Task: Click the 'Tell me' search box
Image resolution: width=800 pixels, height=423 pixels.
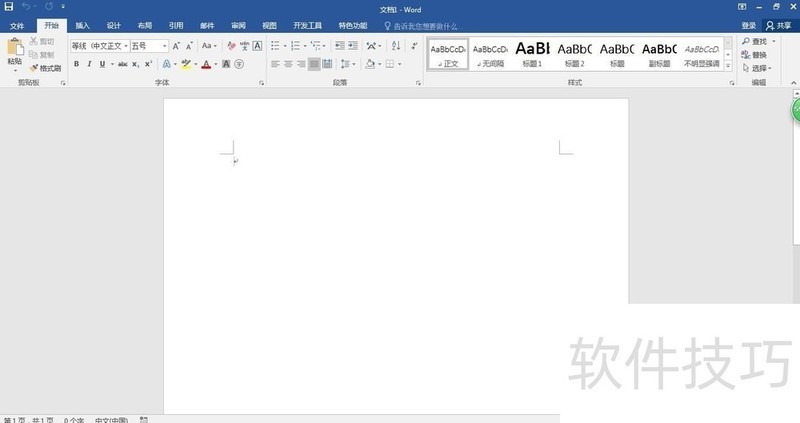Action: [x=423, y=26]
